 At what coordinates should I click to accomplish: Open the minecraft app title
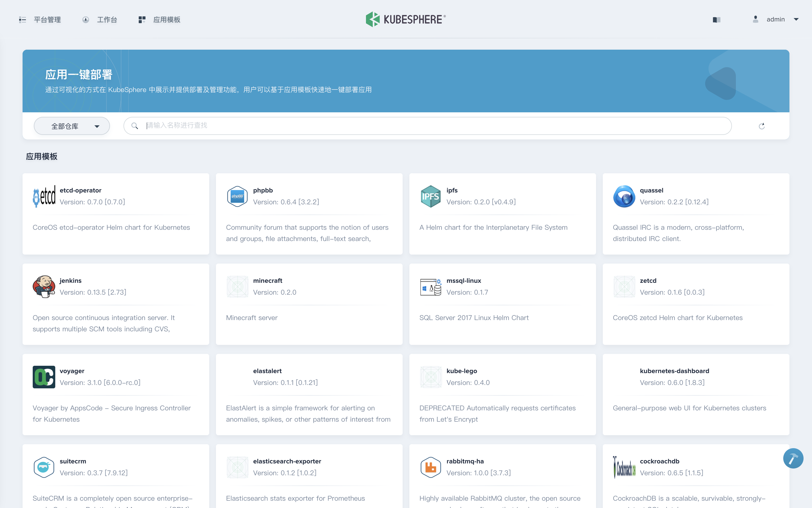tap(267, 281)
